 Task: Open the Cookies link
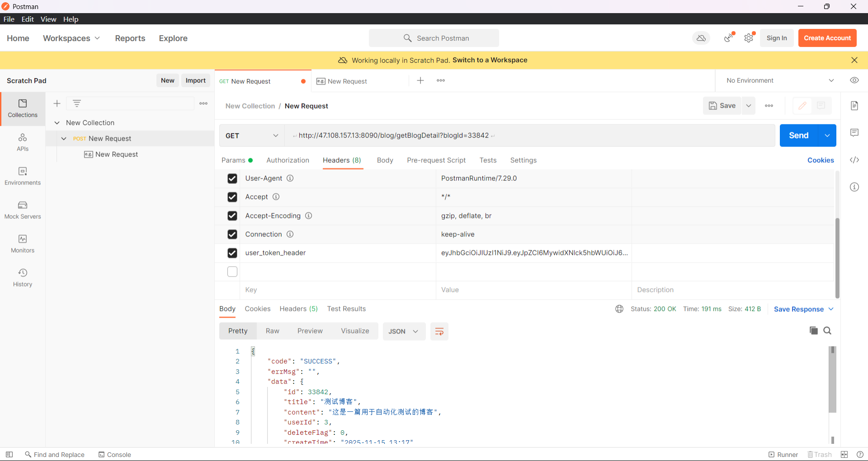[821, 160]
